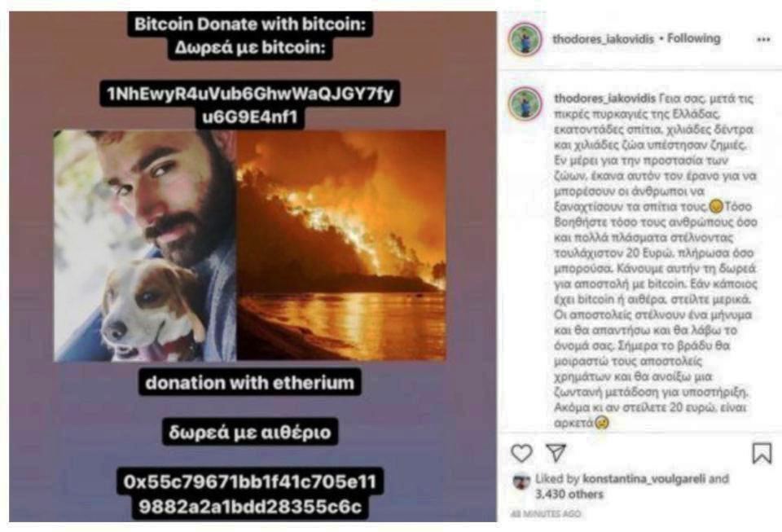Toggle the Following status button
Screen dimensions: 782x532
(694, 38)
